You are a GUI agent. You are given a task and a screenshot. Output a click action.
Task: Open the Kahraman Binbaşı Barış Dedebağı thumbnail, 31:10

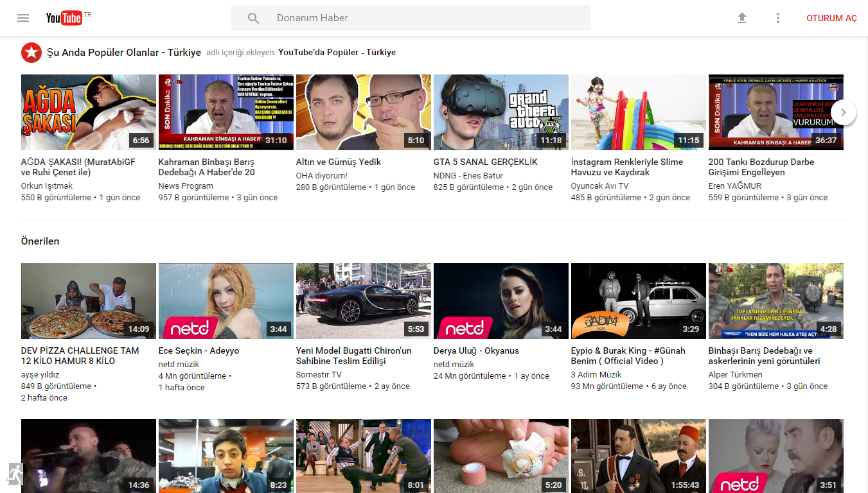click(226, 112)
